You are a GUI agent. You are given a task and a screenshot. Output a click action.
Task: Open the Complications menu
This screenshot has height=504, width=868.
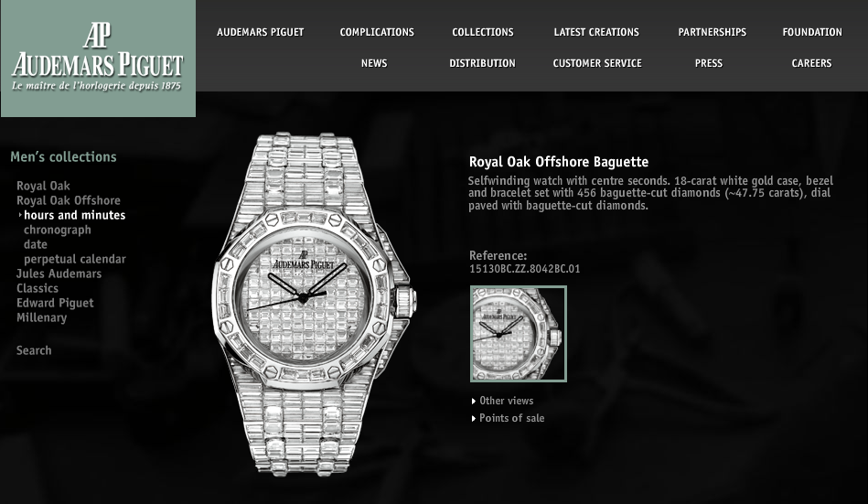377,32
